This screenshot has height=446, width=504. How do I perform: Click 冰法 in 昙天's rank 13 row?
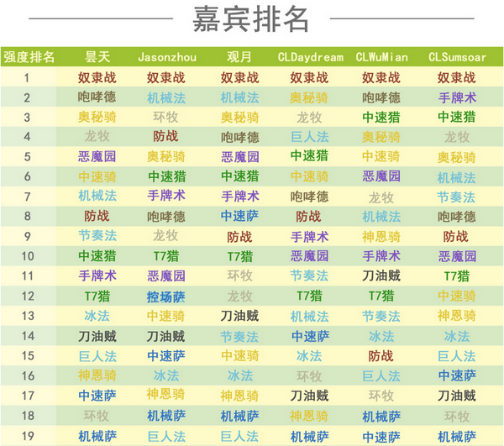coord(97,316)
